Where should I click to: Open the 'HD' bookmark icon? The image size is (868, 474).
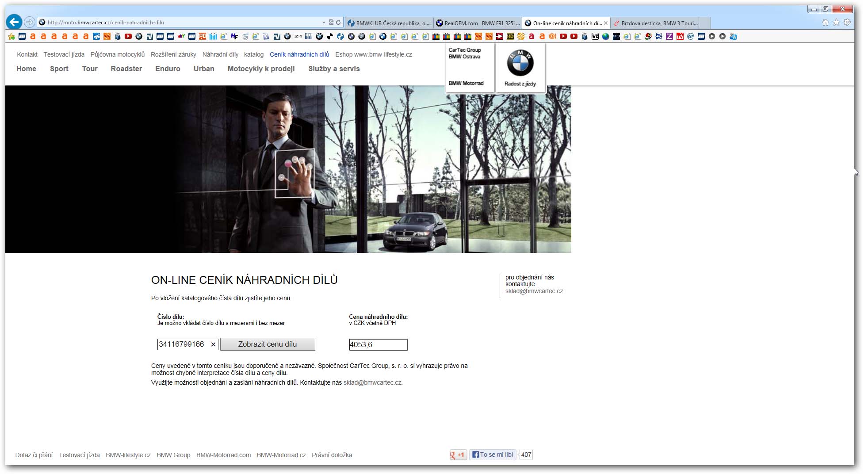[510, 36]
